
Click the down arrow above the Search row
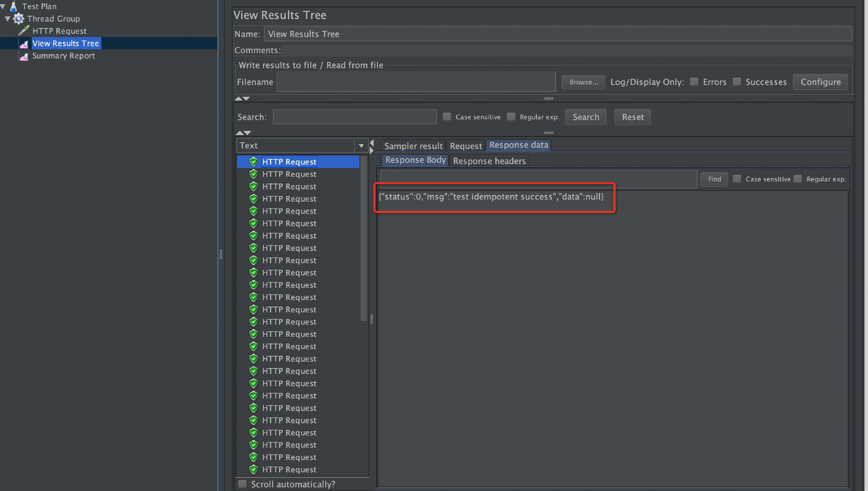[x=246, y=99]
